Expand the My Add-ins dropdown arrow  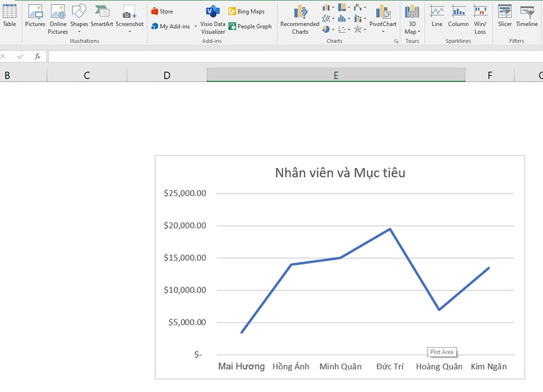[196, 27]
